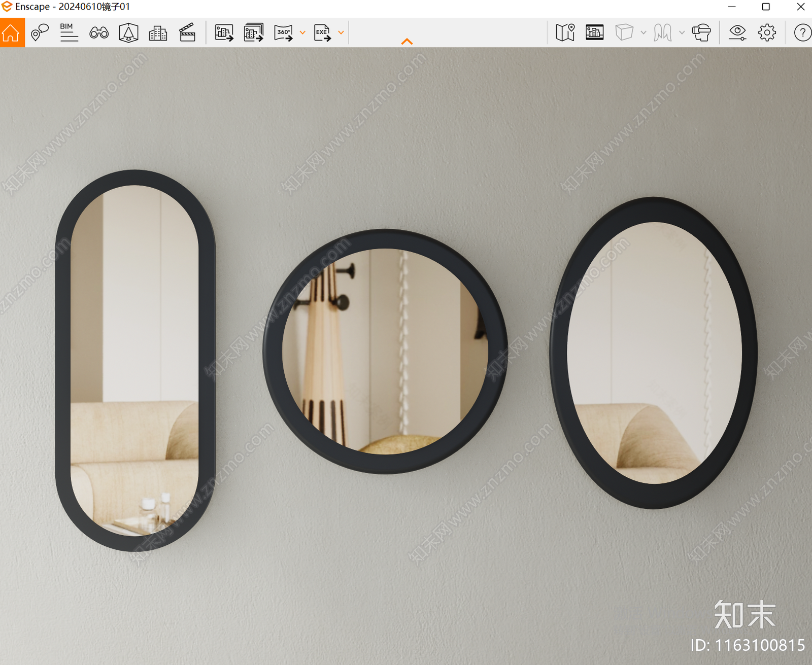Close the Enscape window
The image size is (812, 665).
801,7
